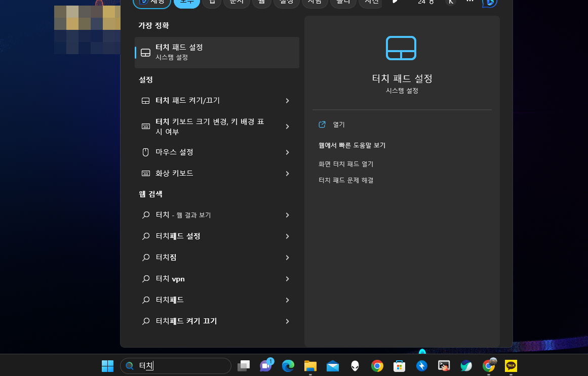The height and width of the screenshot is (376, 588).
Task: Select the 마우스 설정 result
Action: (217, 152)
